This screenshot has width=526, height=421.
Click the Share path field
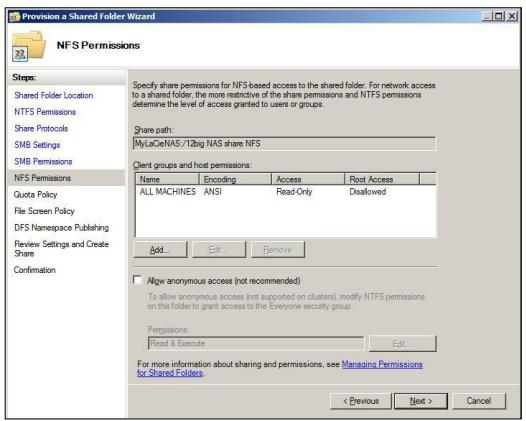coord(284,144)
